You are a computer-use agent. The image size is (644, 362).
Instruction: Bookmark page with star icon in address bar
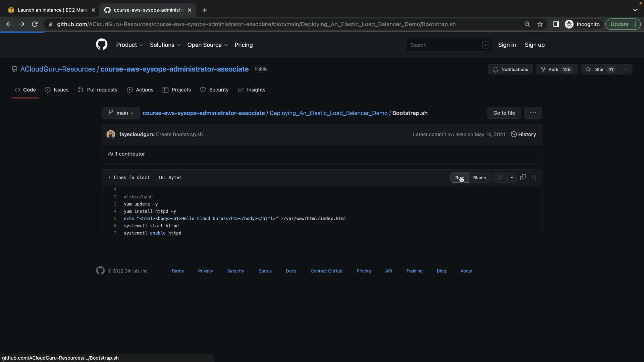click(x=540, y=24)
